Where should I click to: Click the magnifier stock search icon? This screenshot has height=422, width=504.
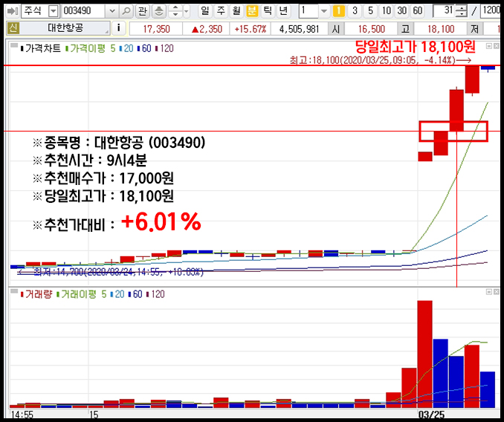pos(126,11)
